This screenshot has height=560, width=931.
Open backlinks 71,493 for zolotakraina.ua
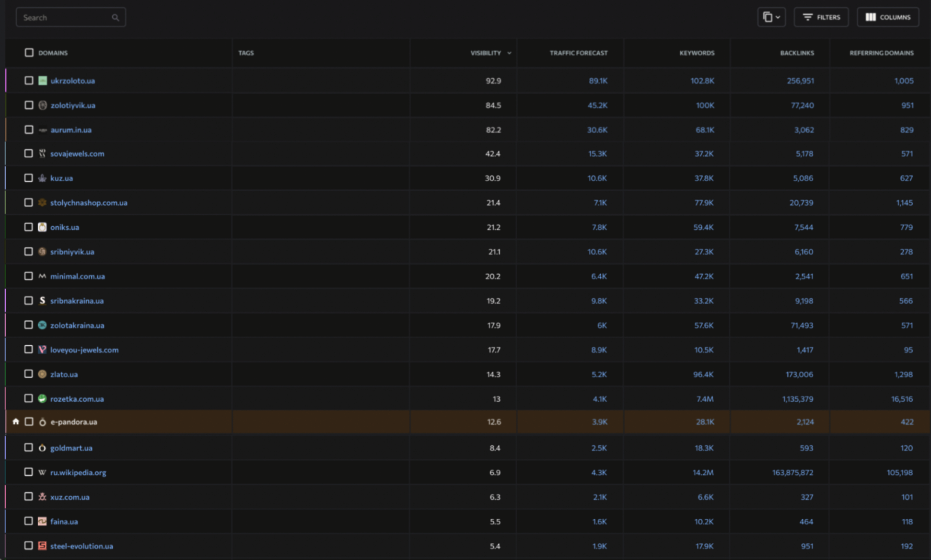coord(802,326)
